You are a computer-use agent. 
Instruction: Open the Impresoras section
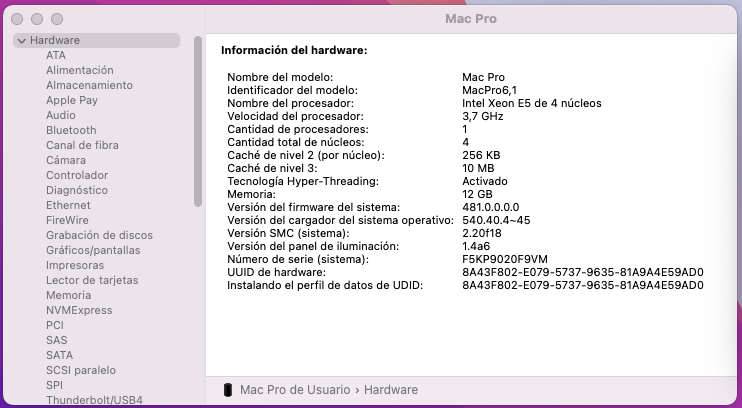pos(75,265)
